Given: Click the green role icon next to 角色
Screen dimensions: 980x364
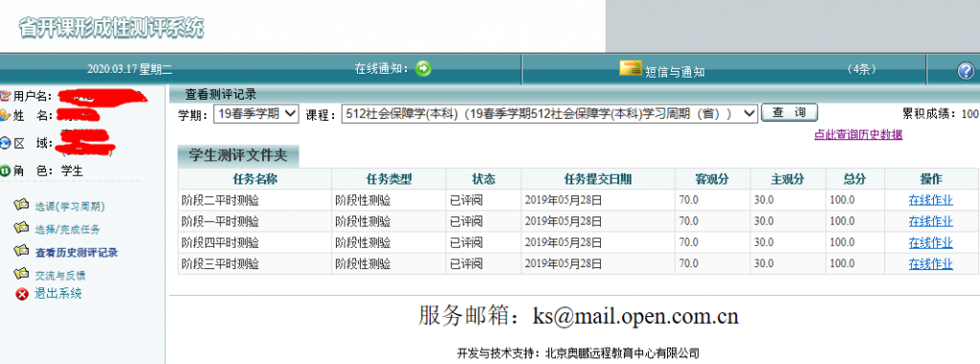Looking at the screenshot, I should pos(6,171).
